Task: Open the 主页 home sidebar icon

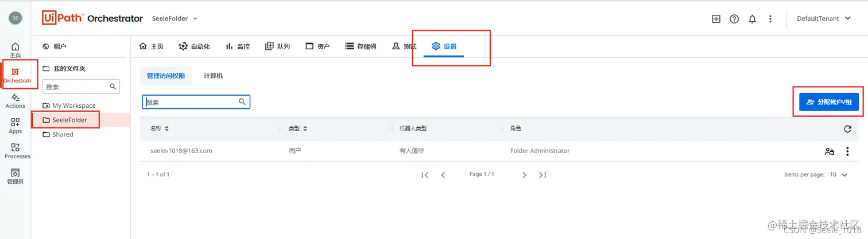Action: (x=15, y=50)
